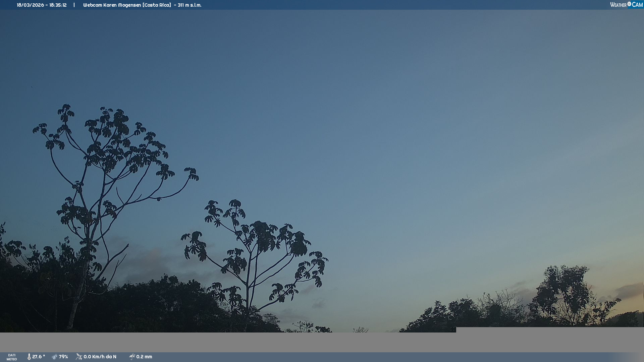Open the DATI METEO label
Screen dimensions: 644x362
(12, 357)
